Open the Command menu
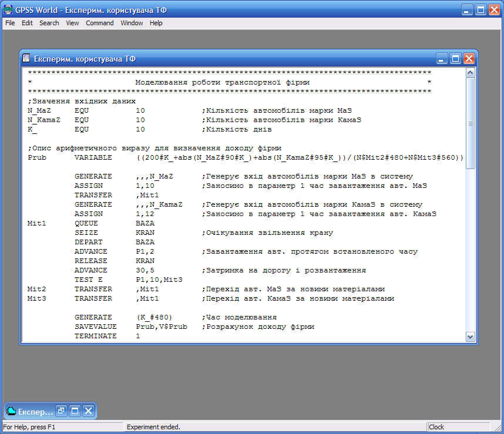The height and width of the screenshot is (434, 504). click(x=100, y=23)
